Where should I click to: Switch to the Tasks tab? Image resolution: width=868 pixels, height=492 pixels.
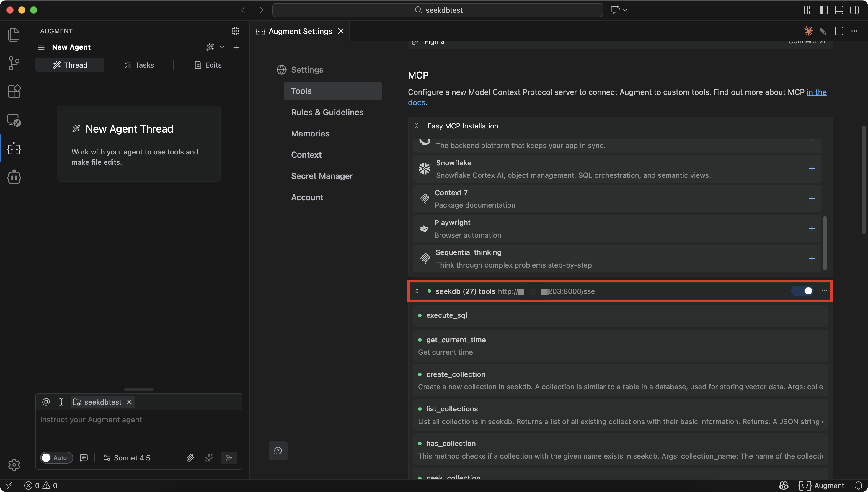tap(139, 65)
